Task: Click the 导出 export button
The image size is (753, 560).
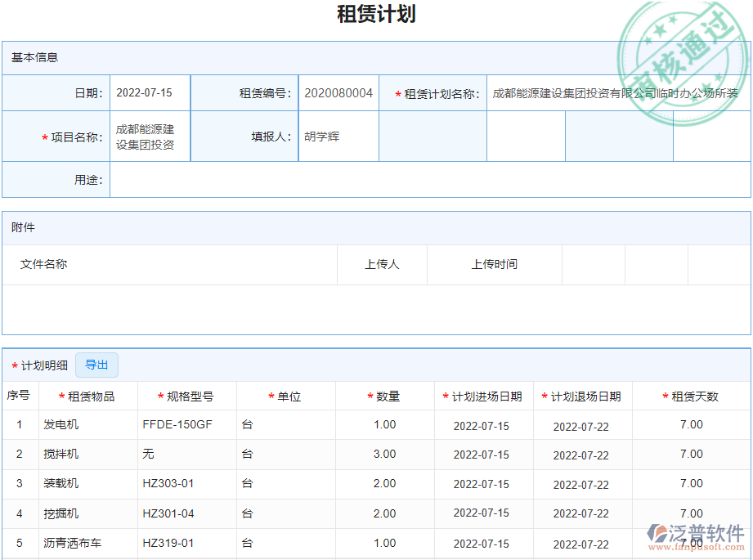Action: pos(96,365)
